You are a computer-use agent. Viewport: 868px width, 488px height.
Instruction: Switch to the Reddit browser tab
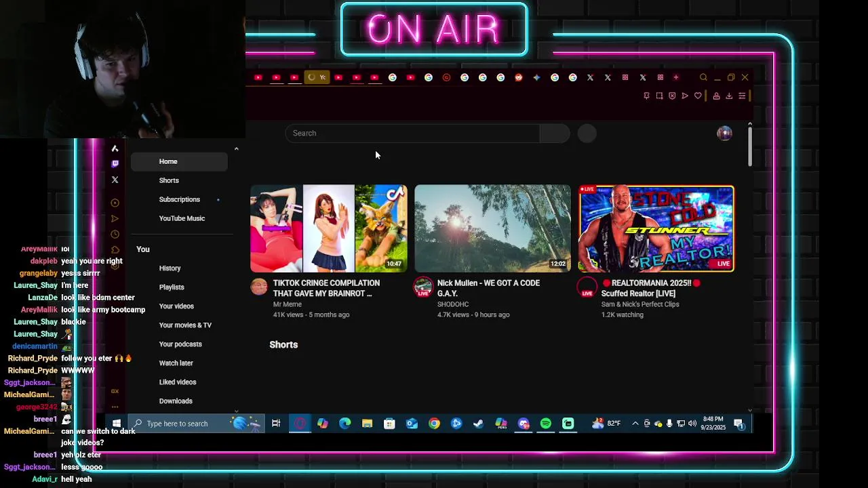519,77
